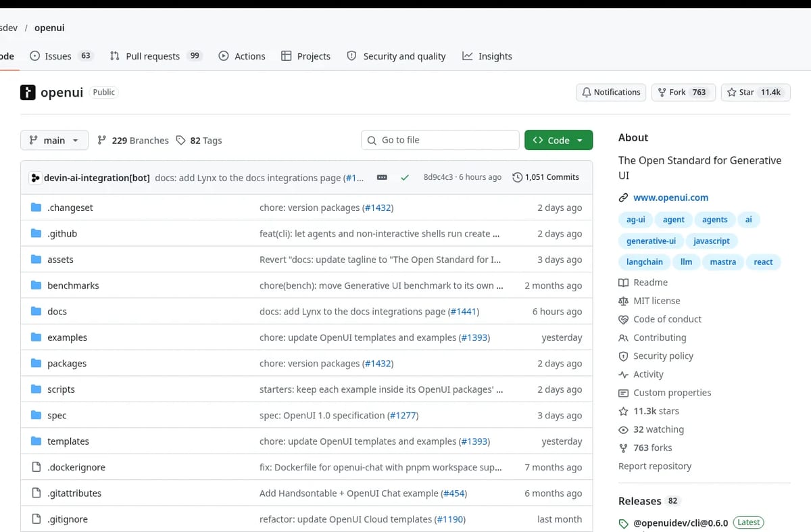This screenshot has width=811, height=532.
Task: Select the mastra topic tag
Action: click(x=723, y=262)
